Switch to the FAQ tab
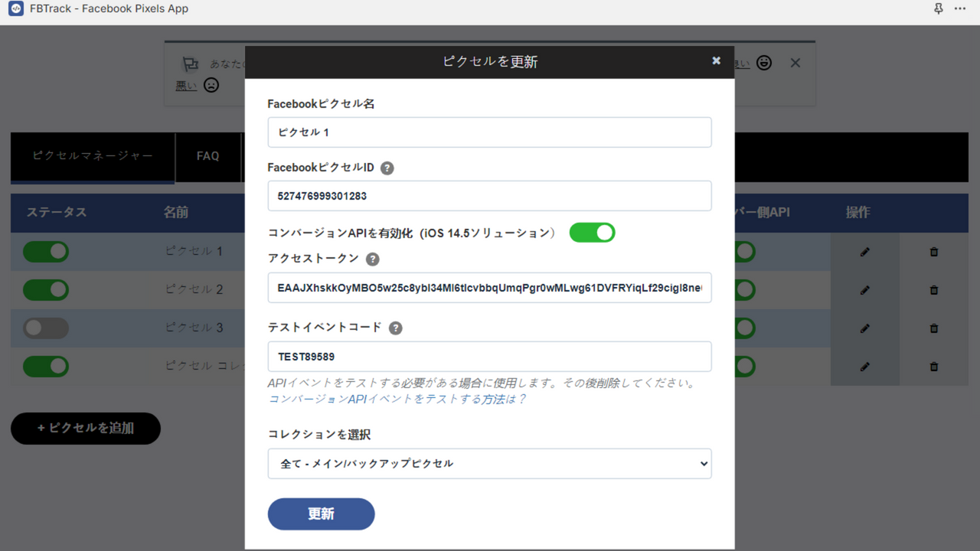 pos(208,156)
